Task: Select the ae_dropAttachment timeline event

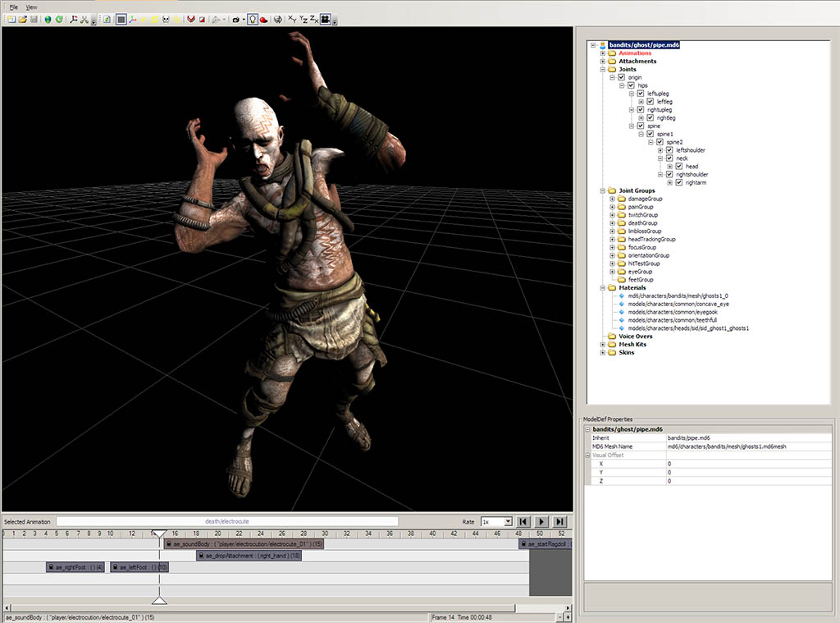Action: click(249, 556)
